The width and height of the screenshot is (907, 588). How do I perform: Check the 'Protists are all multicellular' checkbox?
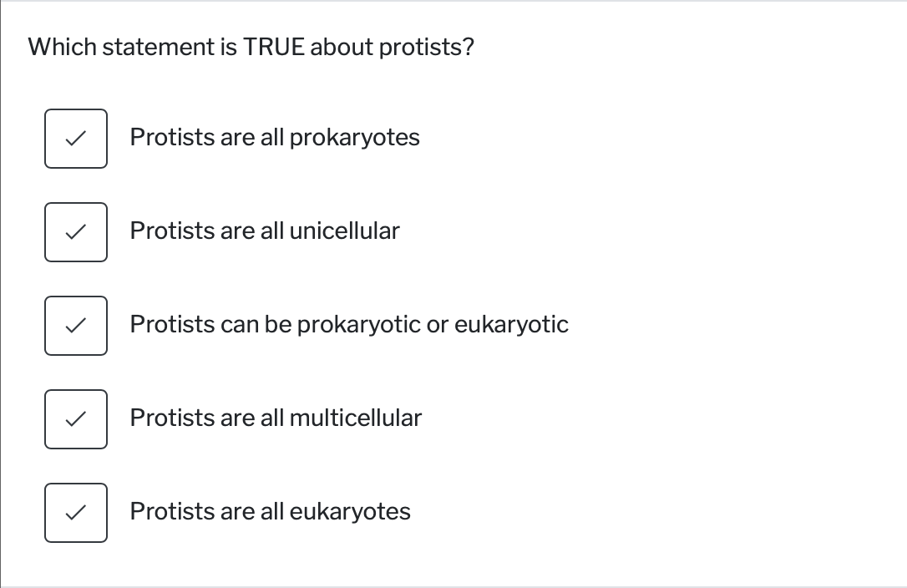tap(75, 418)
